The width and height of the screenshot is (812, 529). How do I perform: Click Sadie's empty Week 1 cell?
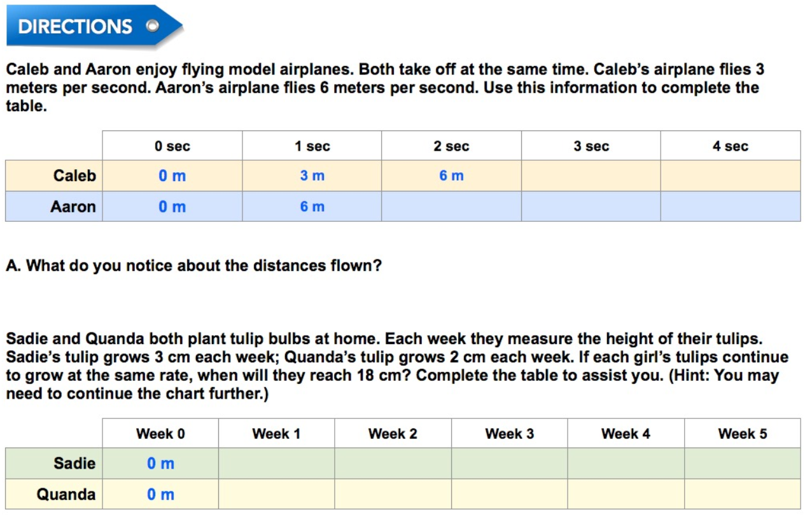(276, 464)
